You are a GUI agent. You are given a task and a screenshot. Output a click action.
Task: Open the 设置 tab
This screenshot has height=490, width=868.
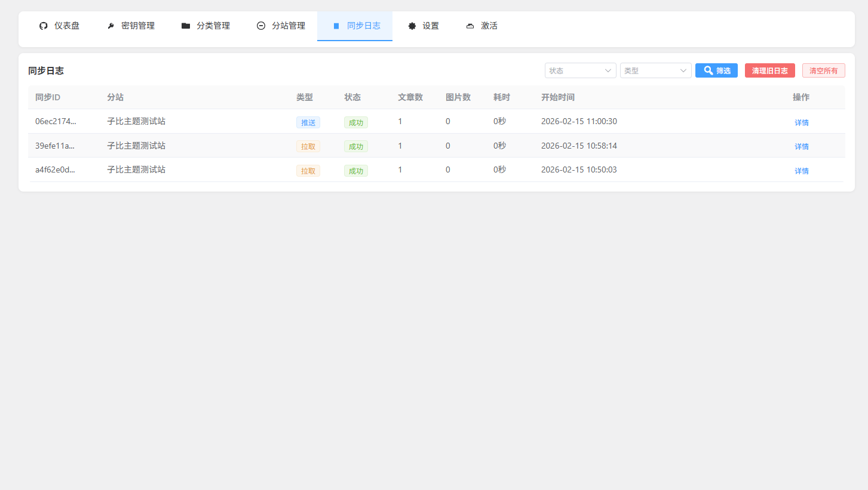pyautogui.click(x=431, y=26)
